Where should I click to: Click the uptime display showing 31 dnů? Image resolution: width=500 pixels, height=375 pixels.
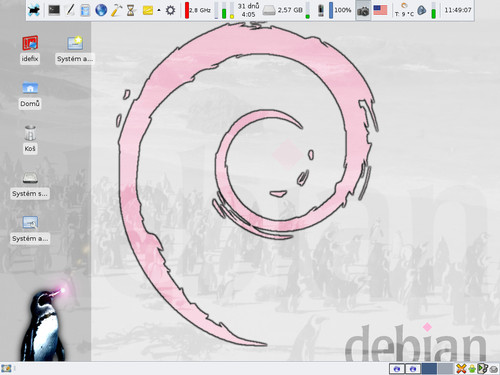pyautogui.click(x=248, y=10)
